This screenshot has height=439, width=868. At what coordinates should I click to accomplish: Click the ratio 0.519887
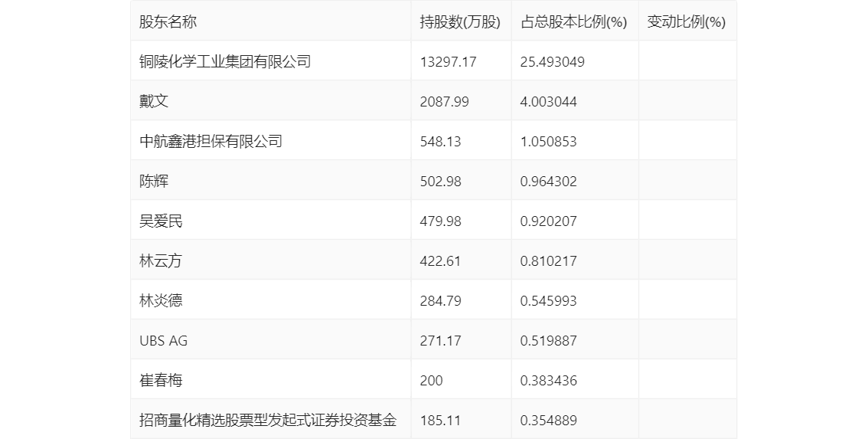point(549,341)
